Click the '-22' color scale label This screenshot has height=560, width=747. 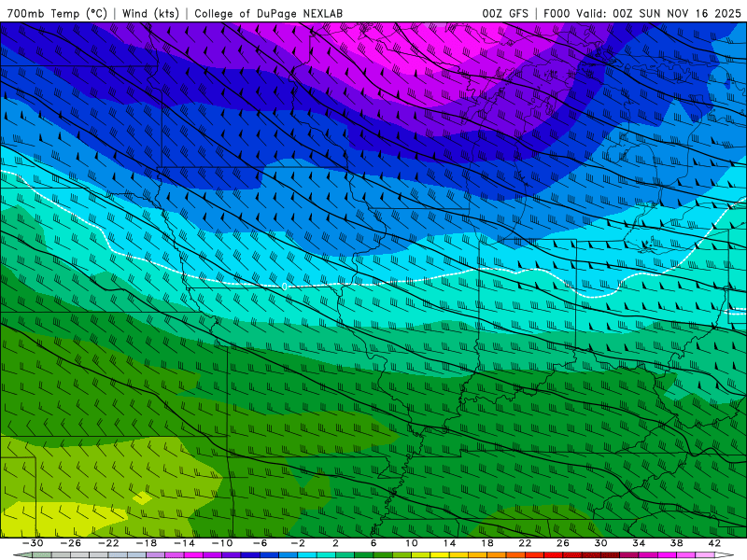coord(108,543)
